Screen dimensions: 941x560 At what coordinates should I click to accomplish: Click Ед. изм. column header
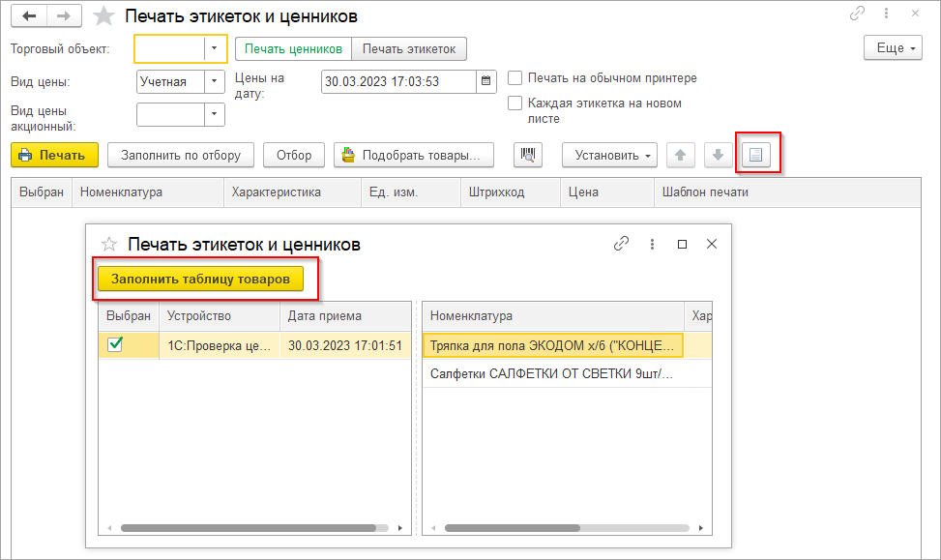click(411, 192)
